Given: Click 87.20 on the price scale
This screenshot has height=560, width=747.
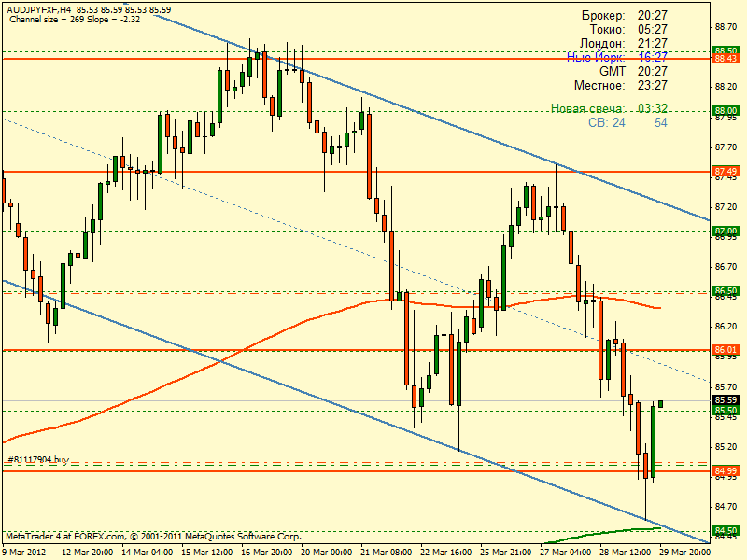Looking at the screenshot, I should [726, 207].
